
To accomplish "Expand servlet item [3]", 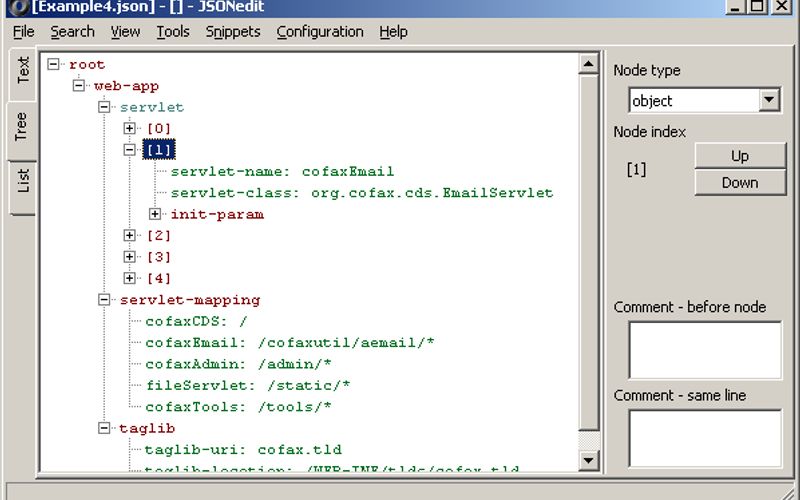I will pyautogui.click(x=129, y=257).
